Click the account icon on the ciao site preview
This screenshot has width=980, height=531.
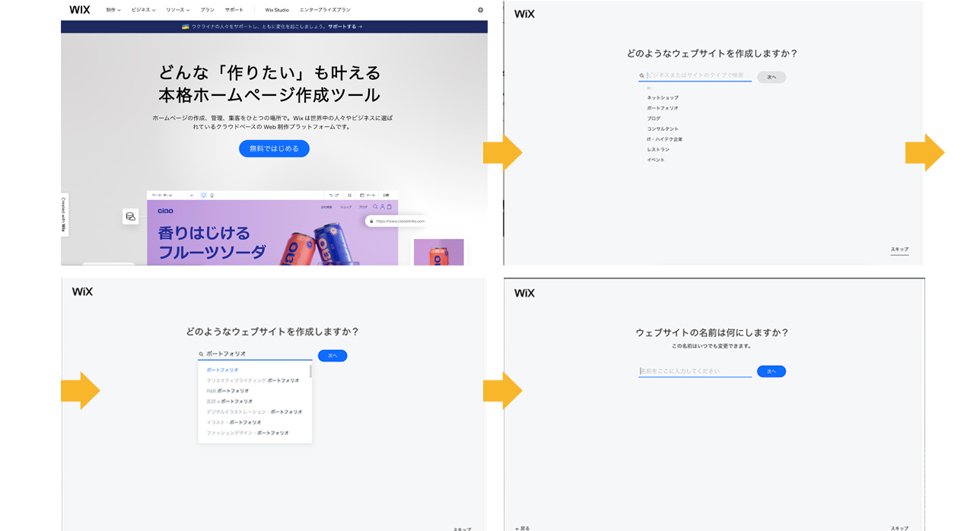pyautogui.click(x=382, y=207)
